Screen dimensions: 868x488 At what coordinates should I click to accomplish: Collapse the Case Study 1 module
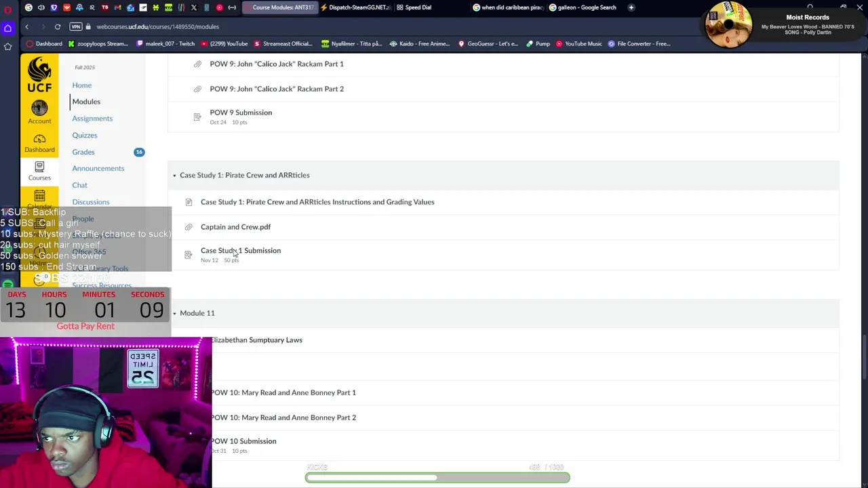click(174, 176)
